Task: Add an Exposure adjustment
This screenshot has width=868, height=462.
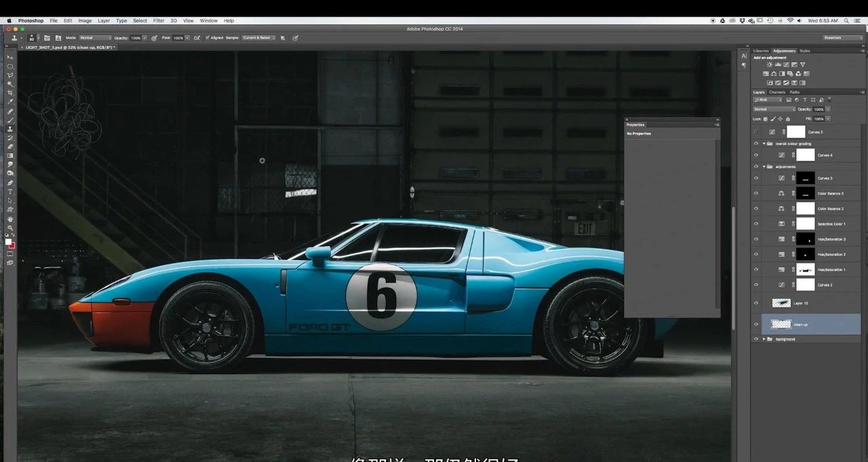Action: click(x=794, y=64)
